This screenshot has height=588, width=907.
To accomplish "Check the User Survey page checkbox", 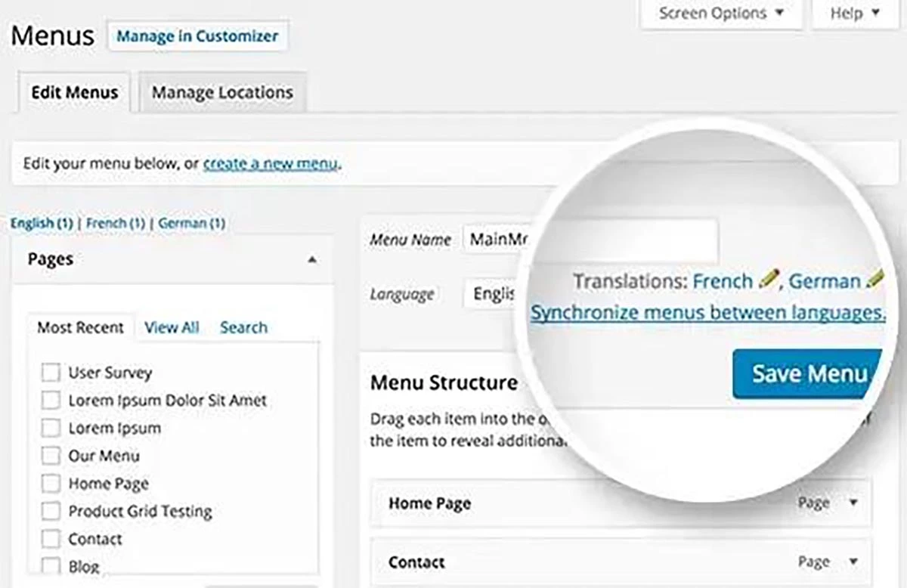I will coord(51,373).
